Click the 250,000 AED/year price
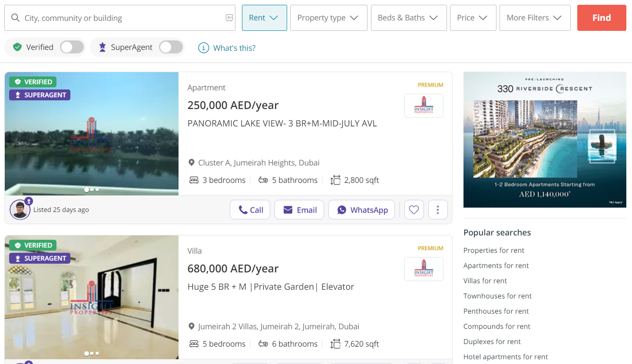The image size is (632, 364). point(233,105)
